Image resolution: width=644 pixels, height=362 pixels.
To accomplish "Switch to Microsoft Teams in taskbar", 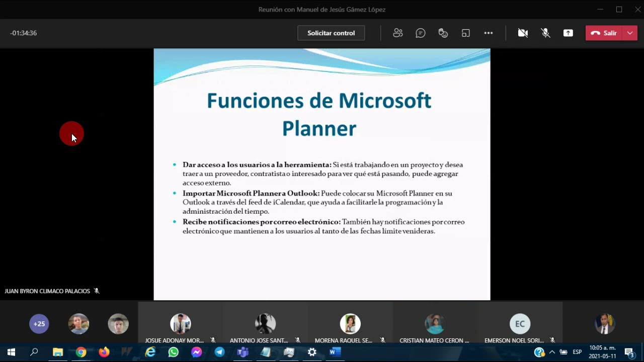I will pyautogui.click(x=243, y=352).
